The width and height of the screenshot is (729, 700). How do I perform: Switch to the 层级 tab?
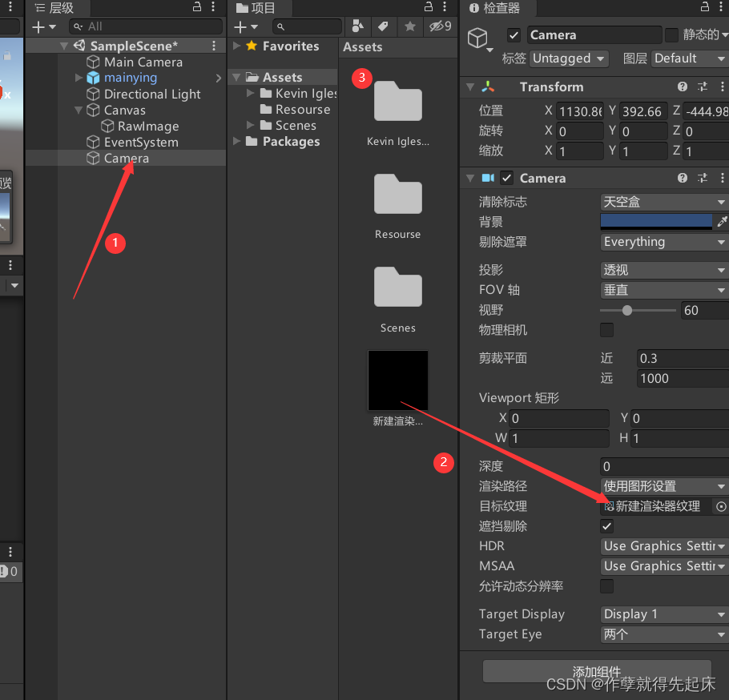56,8
